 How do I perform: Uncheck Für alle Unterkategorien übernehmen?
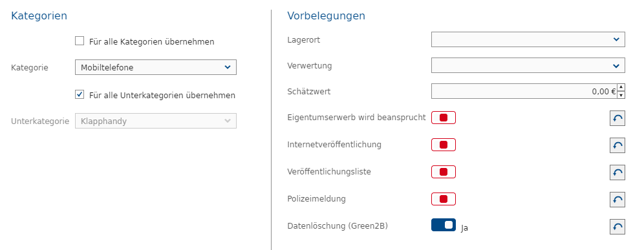point(80,95)
